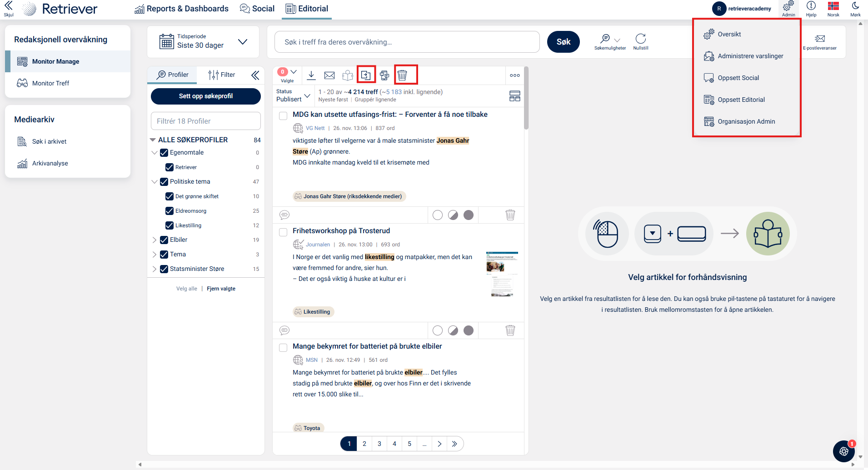Open the Status Publisert dropdown
Screen dimensions: 868x470
click(293, 95)
